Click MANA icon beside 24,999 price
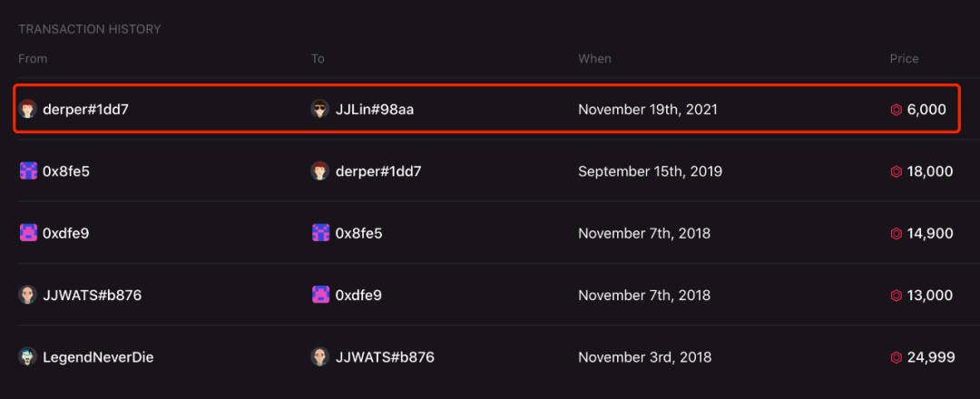This screenshot has width=980, height=399. click(x=896, y=358)
